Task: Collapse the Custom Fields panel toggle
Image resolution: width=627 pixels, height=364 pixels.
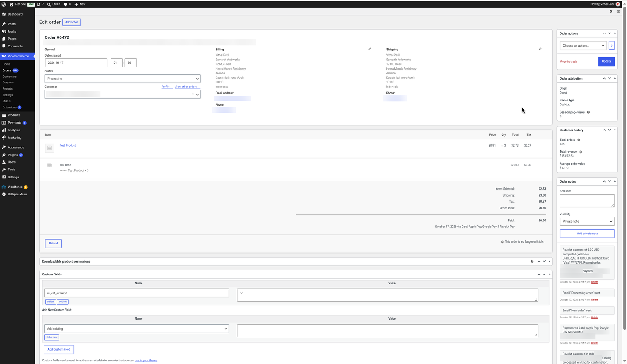Action: [549, 274]
